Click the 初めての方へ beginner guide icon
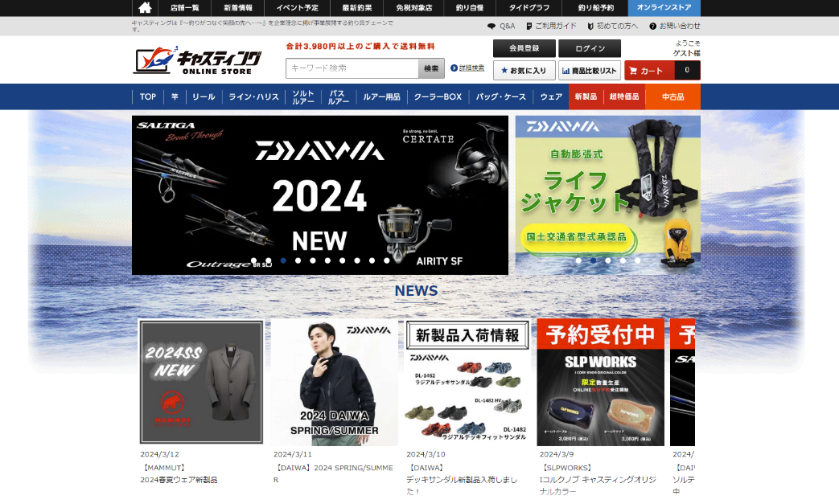This screenshot has height=504, width=839. pyautogui.click(x=590, y=26)
